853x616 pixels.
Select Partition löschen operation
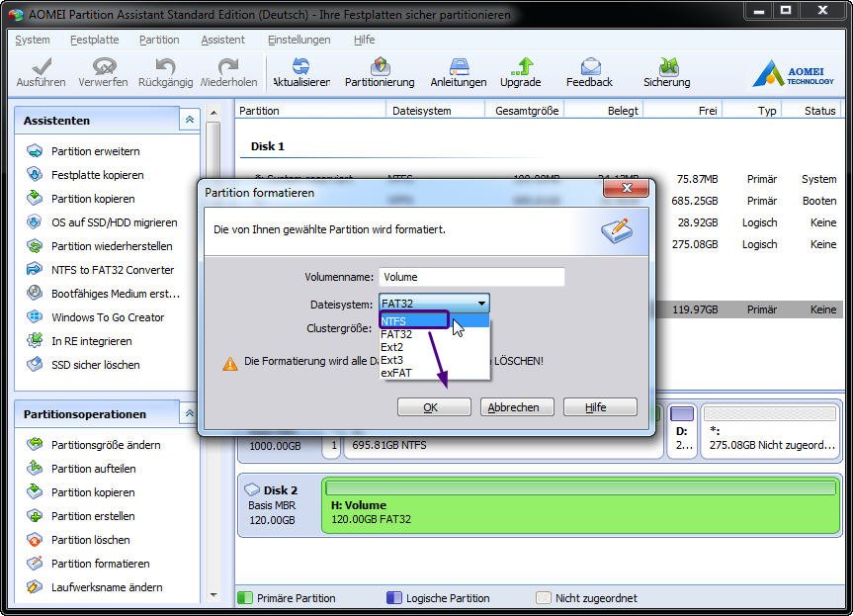point(90,540)
